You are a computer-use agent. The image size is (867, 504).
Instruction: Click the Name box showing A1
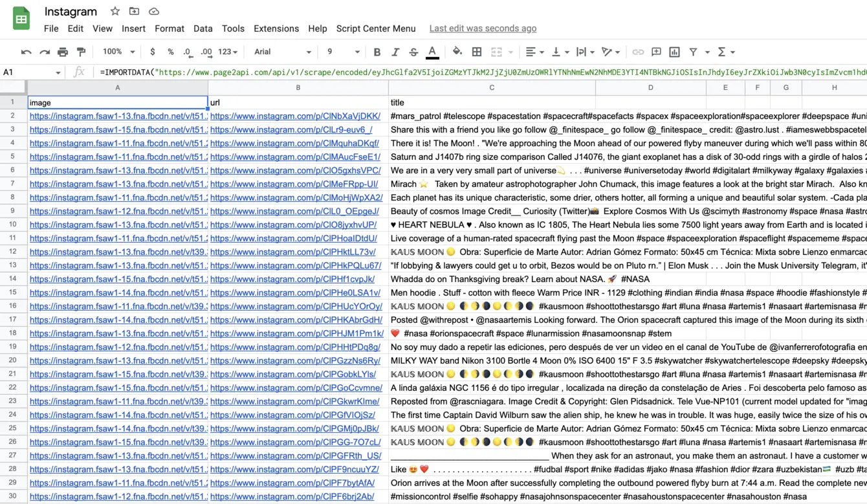(32, 72)
